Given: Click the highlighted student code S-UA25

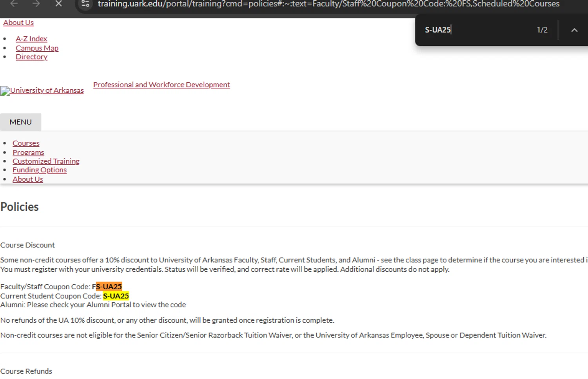Looking at the screenshot, I should (116, 296).
